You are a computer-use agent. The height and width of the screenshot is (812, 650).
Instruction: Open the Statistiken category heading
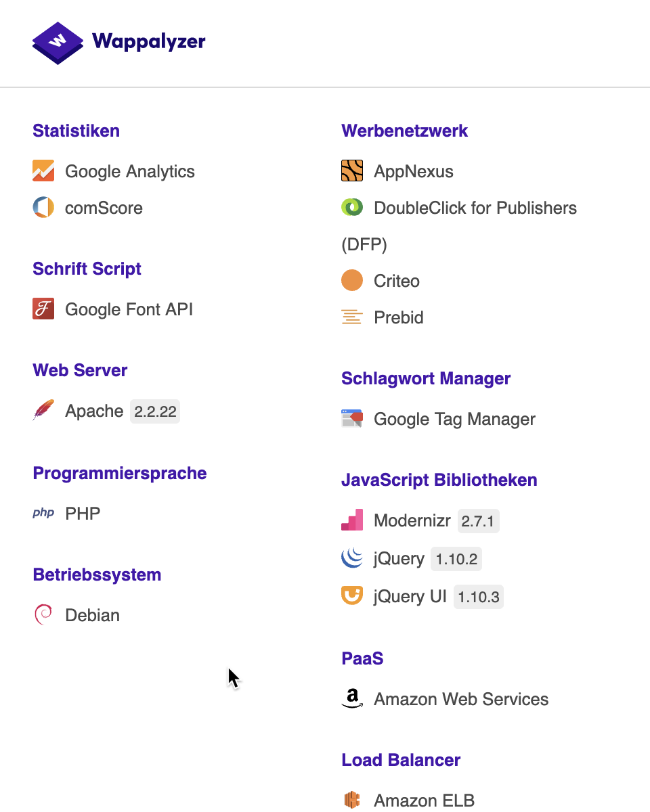(x=76, y=131)
